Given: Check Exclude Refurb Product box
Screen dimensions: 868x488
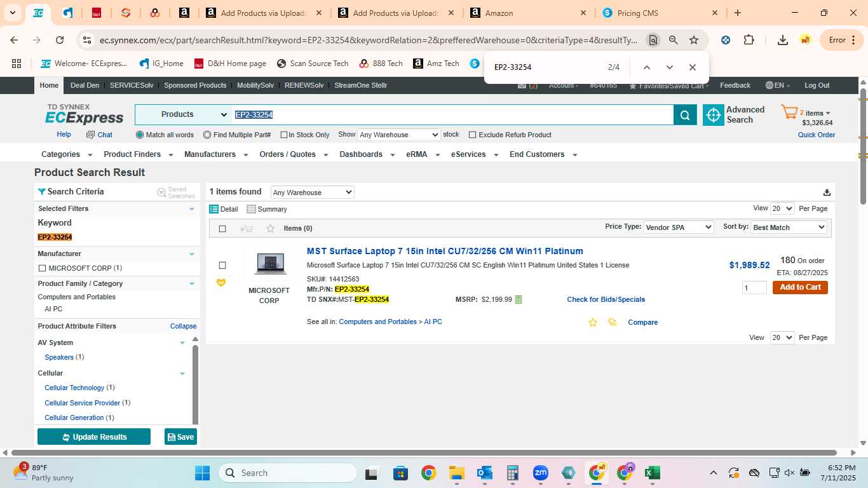Looking at the screenshot, I should pos(472,135).
